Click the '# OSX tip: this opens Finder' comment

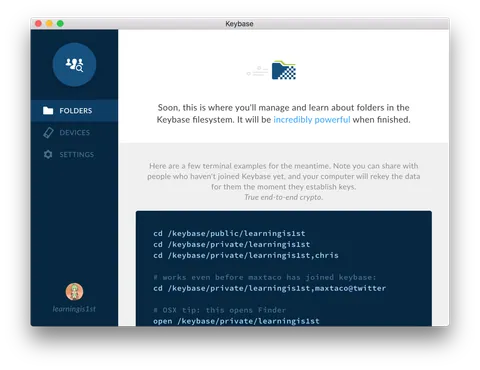220,310
